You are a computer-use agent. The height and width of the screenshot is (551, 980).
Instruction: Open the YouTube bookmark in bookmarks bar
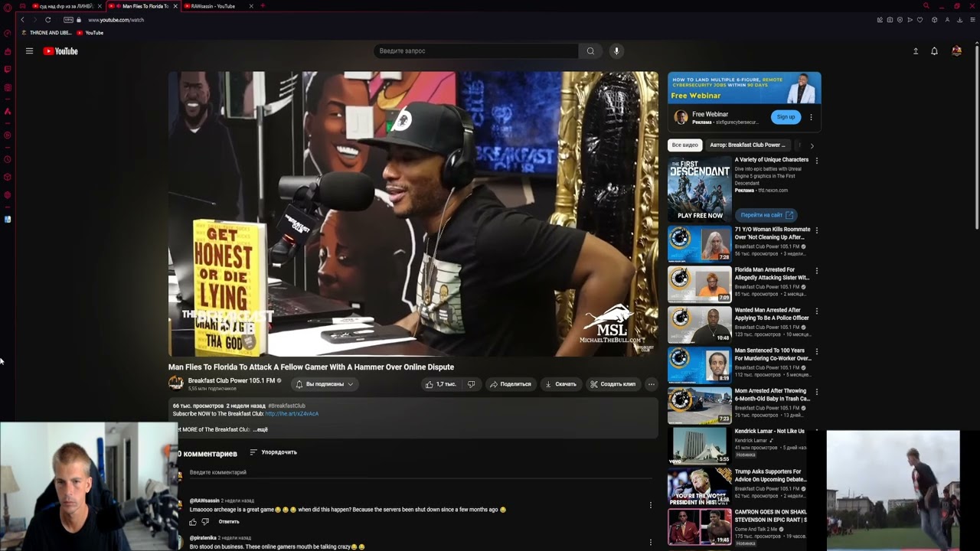[90, 33]
